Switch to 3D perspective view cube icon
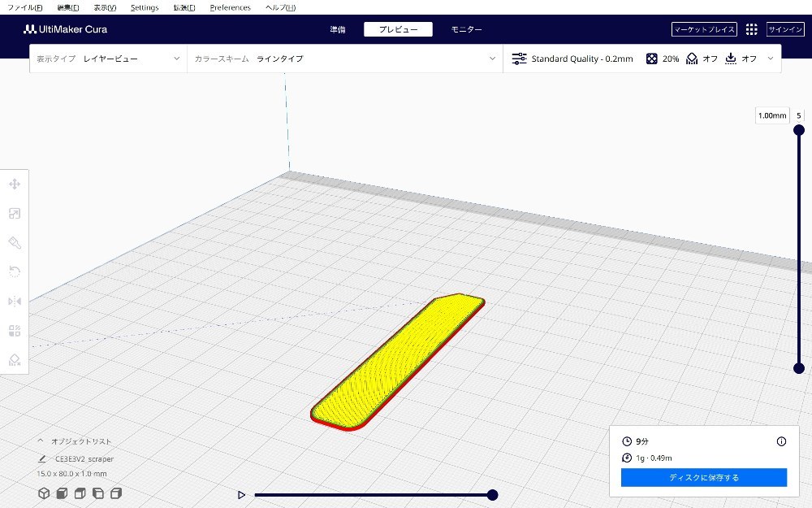Screen dimensions: 812x508 (44, 493)
